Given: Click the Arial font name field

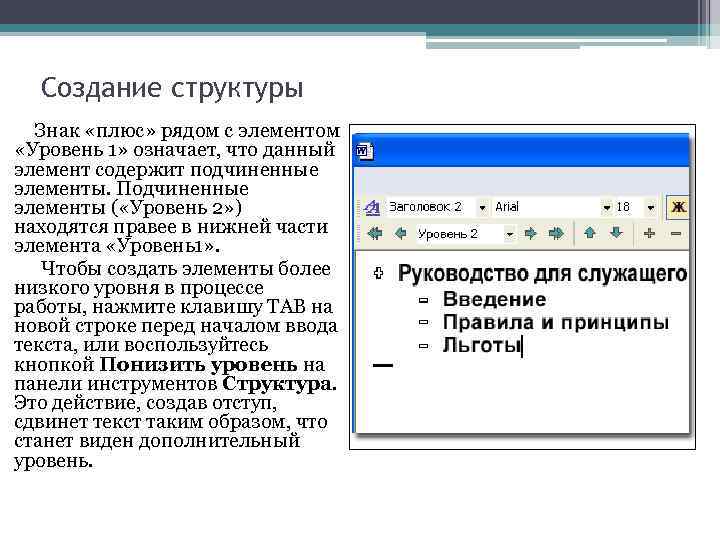Looking at the screenshot, I should coord(546,207).
